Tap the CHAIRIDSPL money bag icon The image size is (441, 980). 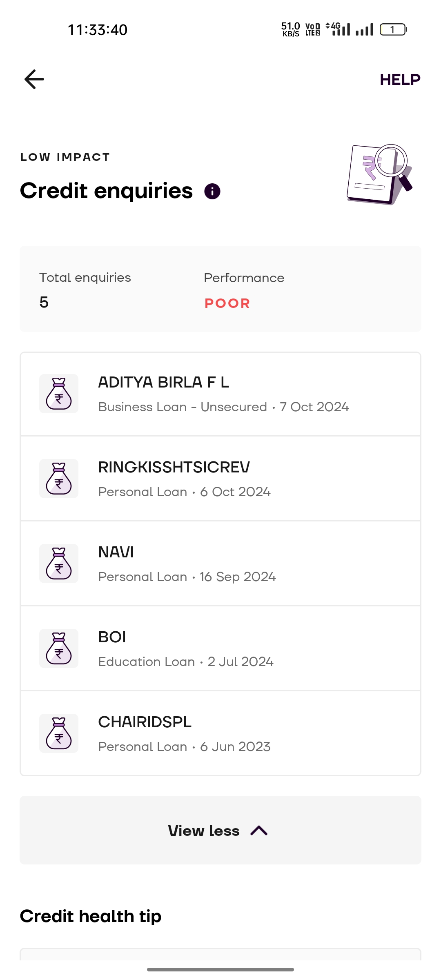pyautogui.click(x=59, y=733)
